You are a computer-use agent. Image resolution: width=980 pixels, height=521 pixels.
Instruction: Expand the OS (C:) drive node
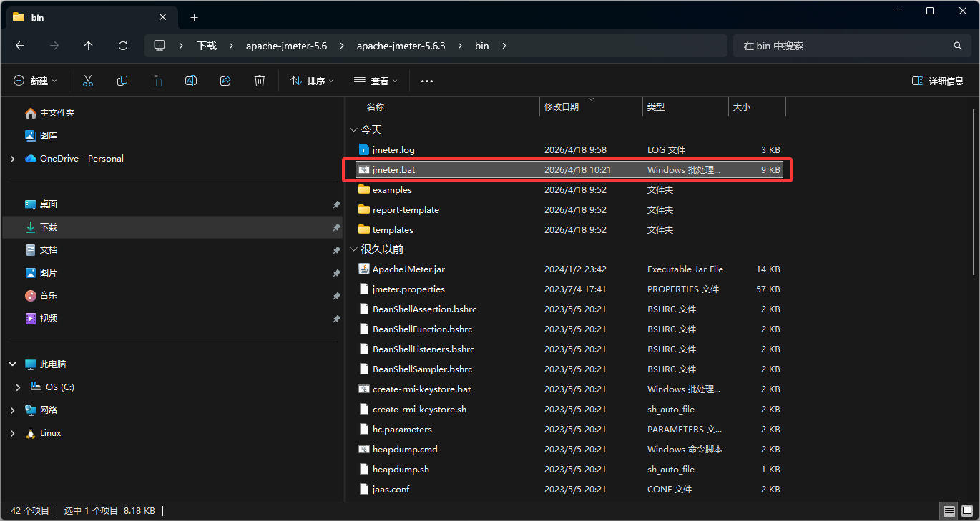coord(19,387)
